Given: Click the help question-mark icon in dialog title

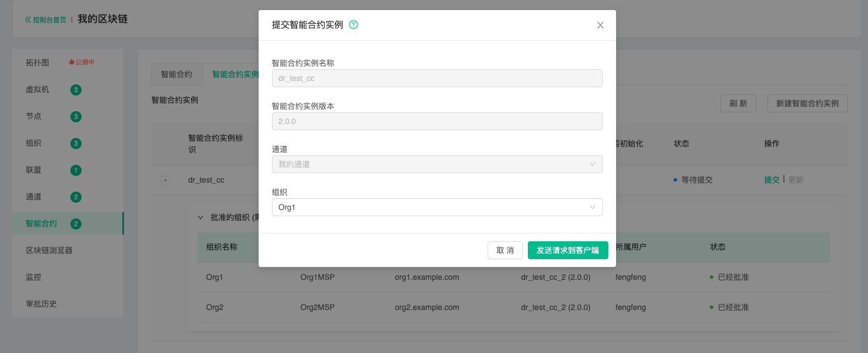Looking at the screenshot, I should click(354, 25).
